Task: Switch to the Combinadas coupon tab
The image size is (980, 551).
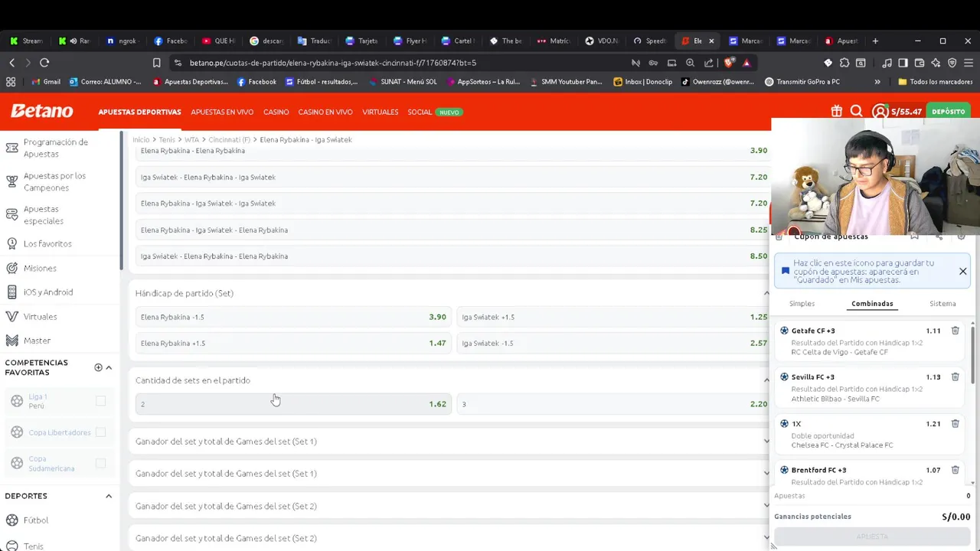Action: coord(872,304)
